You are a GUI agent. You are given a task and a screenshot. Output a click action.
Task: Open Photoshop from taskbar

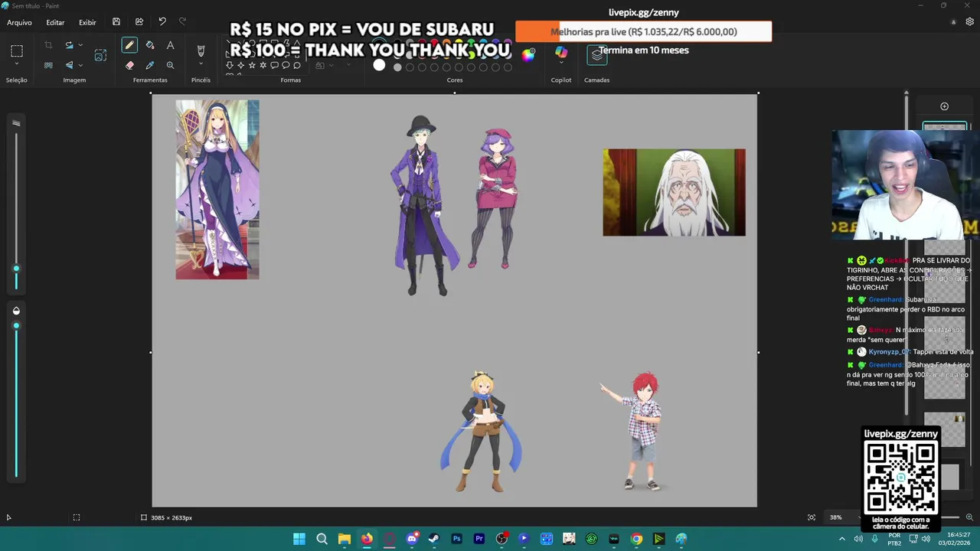pyautogui.click(x=456, y=539)
